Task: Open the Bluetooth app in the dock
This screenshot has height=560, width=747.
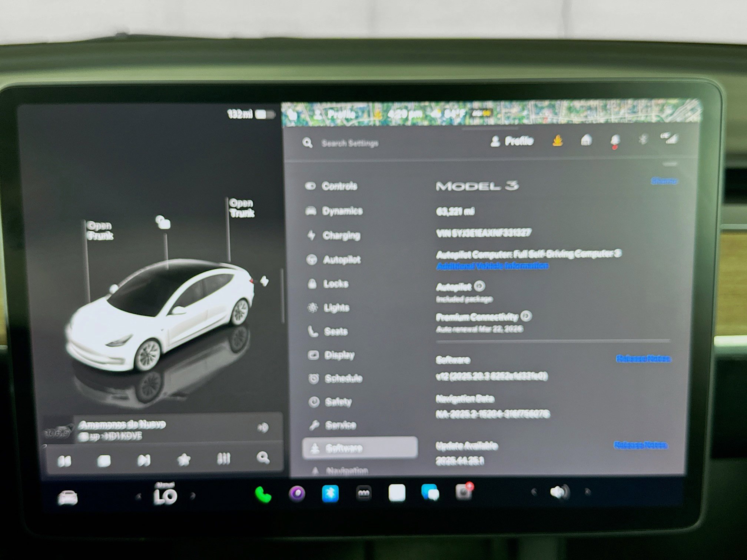Action: [330, 493]
